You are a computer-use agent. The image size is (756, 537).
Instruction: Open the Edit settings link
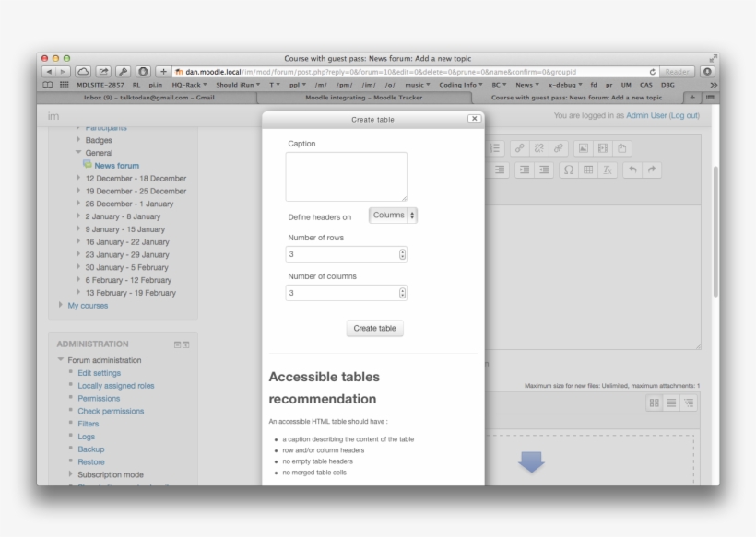(99, 373)
